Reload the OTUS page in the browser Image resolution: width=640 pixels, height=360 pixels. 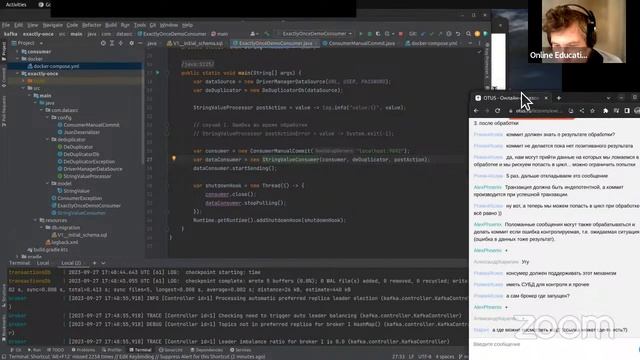[498, 111]
